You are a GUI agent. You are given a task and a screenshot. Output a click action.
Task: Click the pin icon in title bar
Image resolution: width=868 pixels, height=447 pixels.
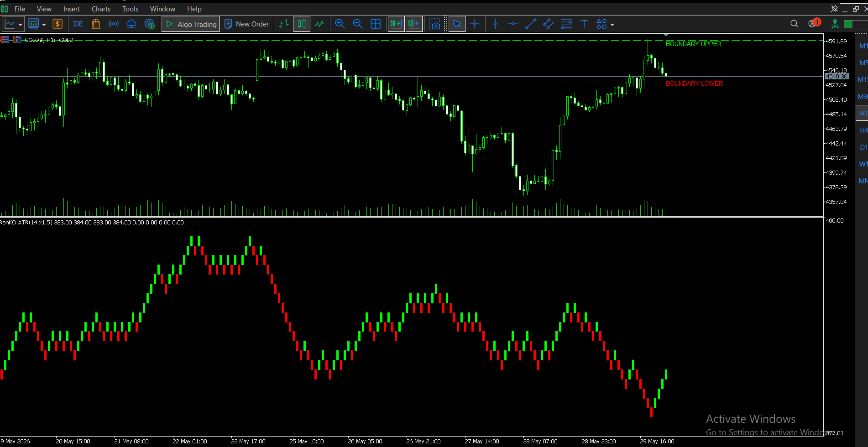[x=834, y=9]
